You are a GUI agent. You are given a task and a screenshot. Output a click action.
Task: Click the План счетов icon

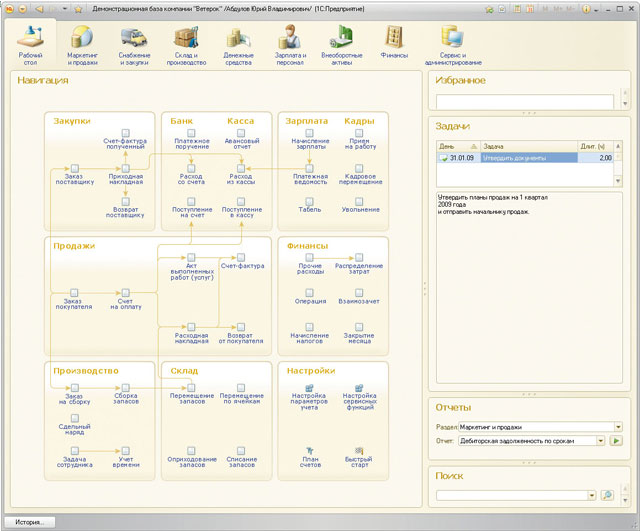tap(309, 451)
